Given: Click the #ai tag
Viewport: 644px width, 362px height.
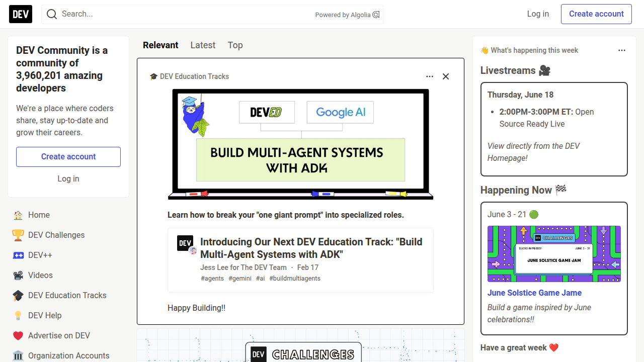Looking at the screenshot, I should (260, 279).
